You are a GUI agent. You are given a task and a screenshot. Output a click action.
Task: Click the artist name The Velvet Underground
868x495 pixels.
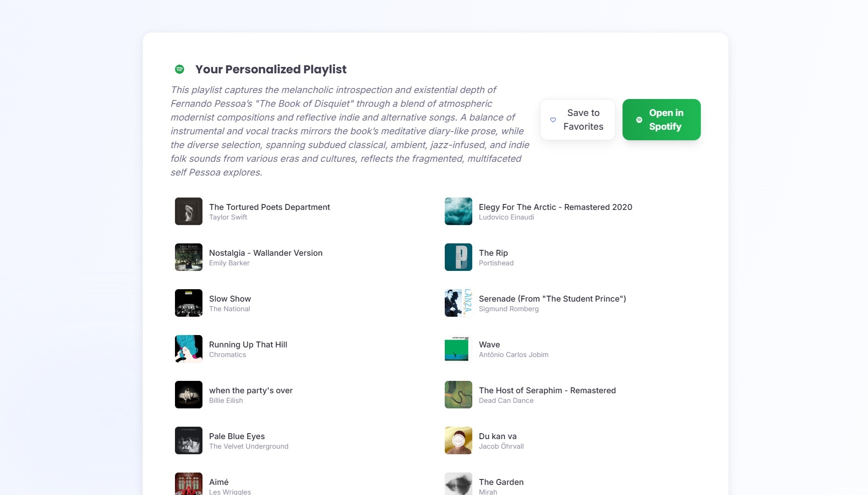249,446
